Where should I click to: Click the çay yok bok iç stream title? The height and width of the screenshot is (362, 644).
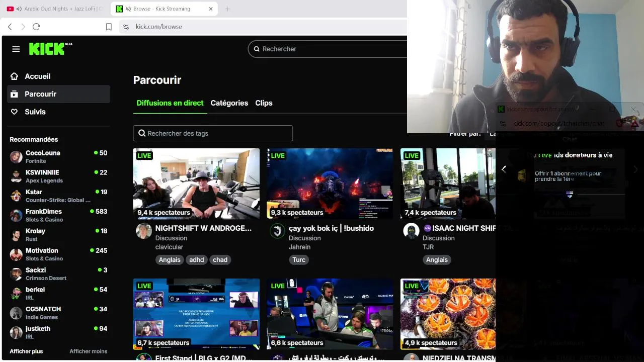(x=331, y=228)
